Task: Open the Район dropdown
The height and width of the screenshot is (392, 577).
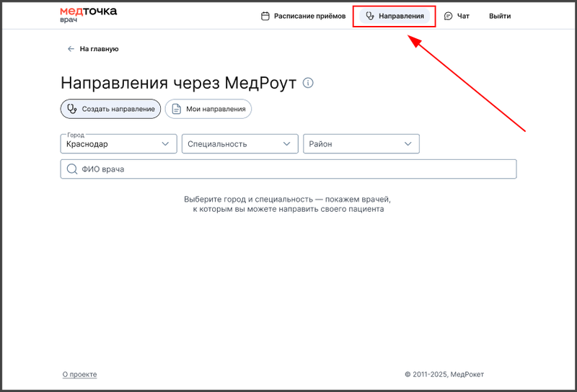Action: click(361, 144)
